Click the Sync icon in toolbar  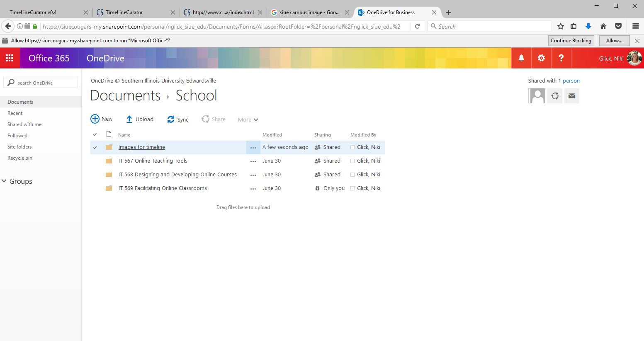tap(171, 119)
